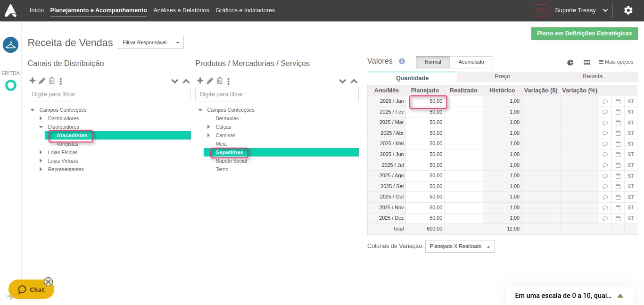Click the Valores info icon
This screenshot has height=305, width=644.
402,61
